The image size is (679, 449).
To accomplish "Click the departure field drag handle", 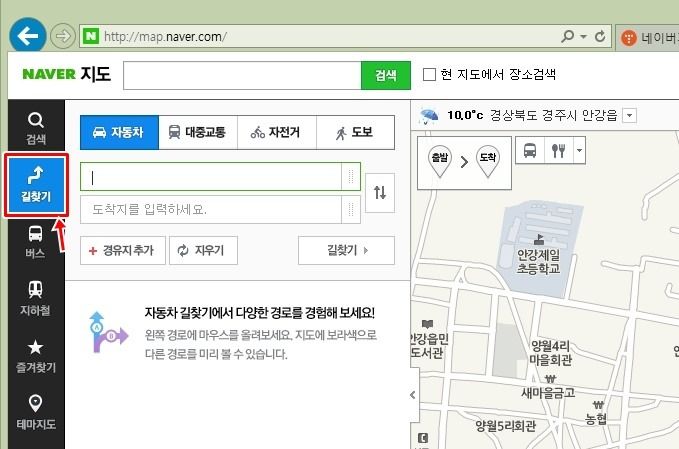I will click(351, 177).
